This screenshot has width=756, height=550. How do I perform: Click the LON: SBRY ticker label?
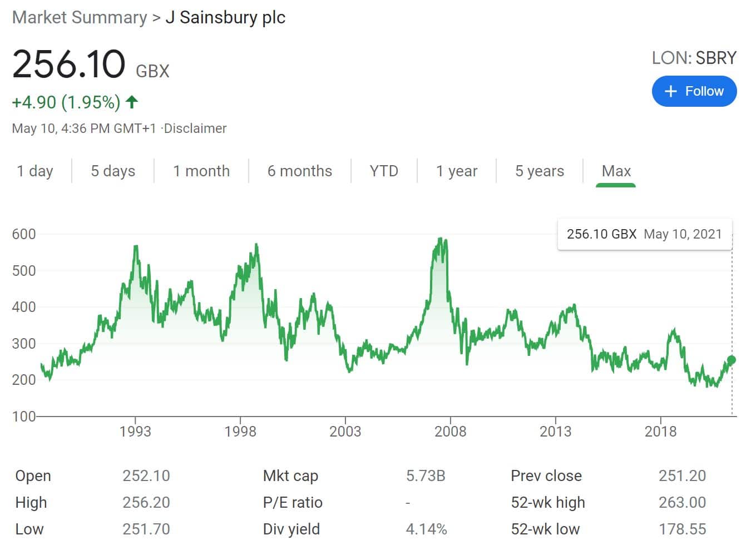pos(694,57)
